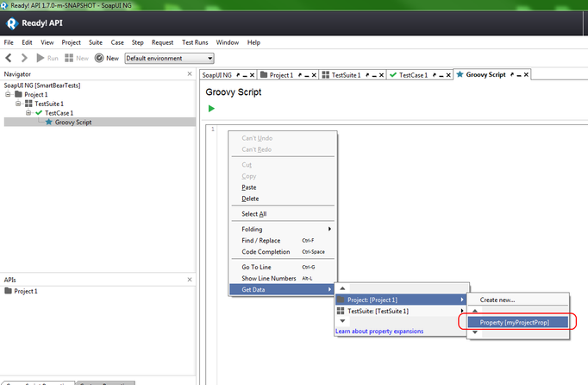Image resolution: width=588 pixels, height=385 pixels.
Task: Go forward with the right arrow
Action: tap(24, 58)
